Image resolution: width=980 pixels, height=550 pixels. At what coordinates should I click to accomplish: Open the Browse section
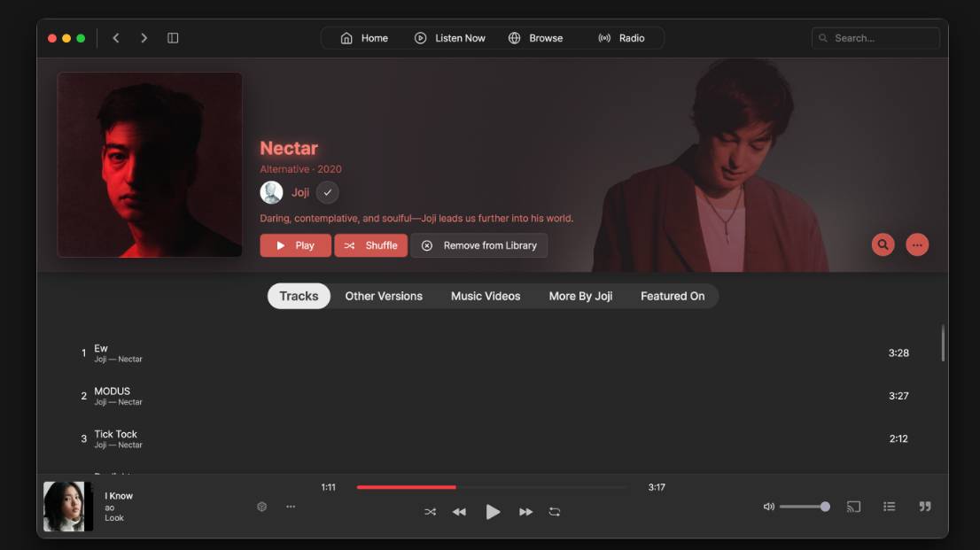point(535,38)
